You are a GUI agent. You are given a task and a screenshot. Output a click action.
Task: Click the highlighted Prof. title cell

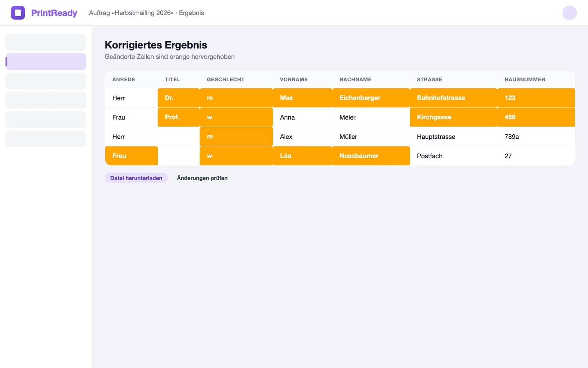pyautogui.click(x=179, y=117)
